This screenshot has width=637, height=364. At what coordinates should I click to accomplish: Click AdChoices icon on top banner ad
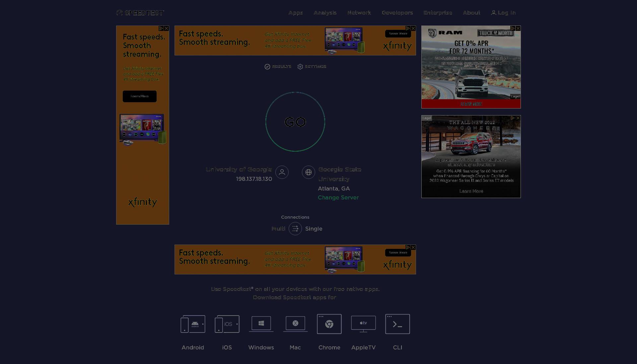pos(408,29)
